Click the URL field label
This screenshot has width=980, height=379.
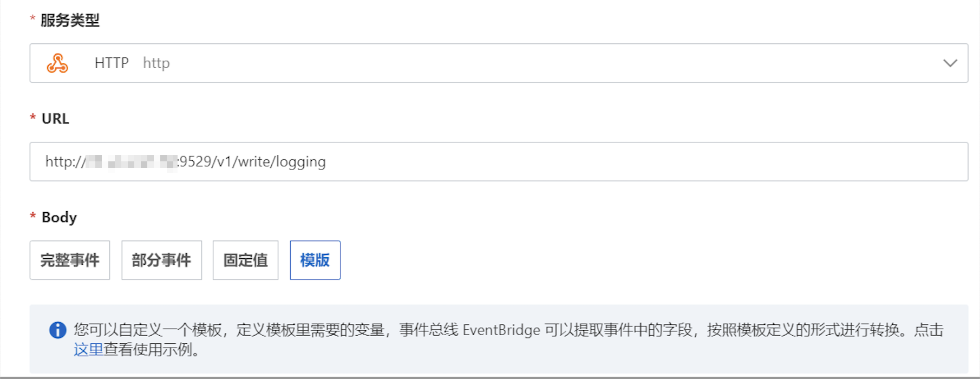point(55,119)
